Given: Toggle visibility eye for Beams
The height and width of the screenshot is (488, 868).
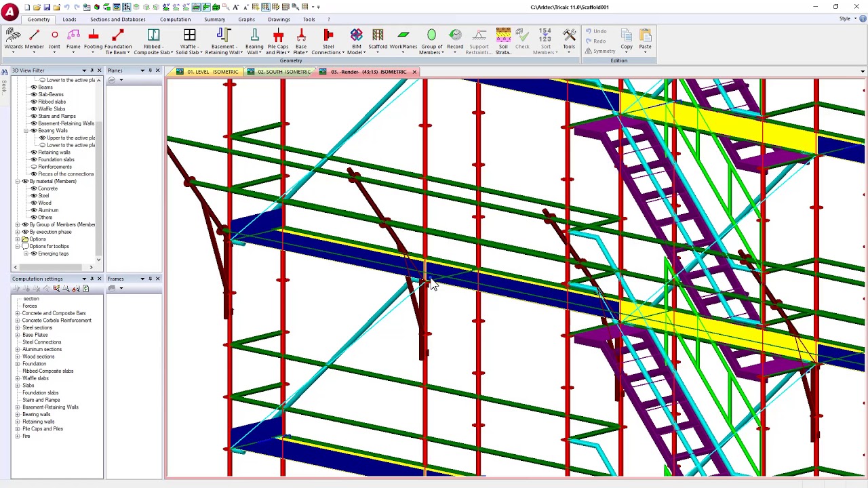Looking at the screenshot, I should click(34, 87).
